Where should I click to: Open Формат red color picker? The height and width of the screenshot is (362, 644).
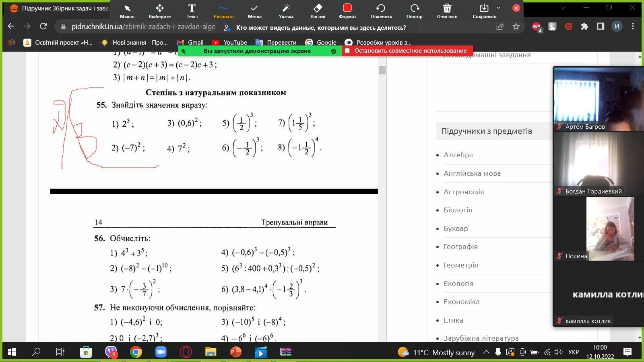[x=347, y=11]
